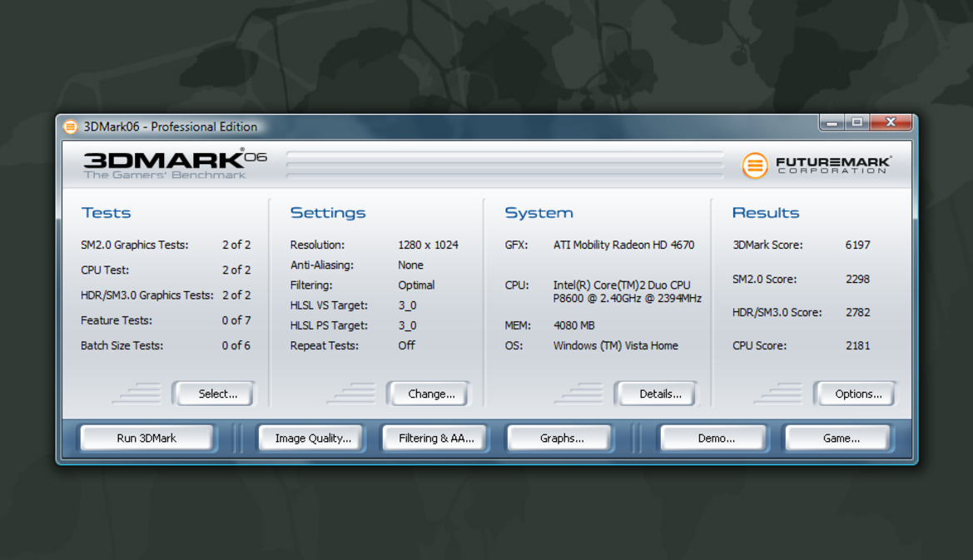The height and width of the screenshot is (560, 973).
Task: Start the benchmark with Run 3DMark
Action: point(146,439)
